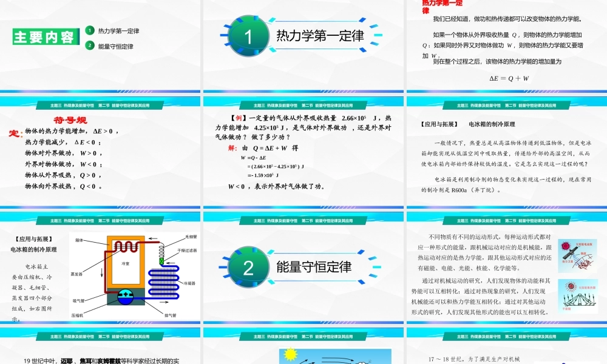The height and width of the screenshot is (364, 607).
Task: Click the yellow sun icon in bottom middle slide
Action: pos(290,354)
